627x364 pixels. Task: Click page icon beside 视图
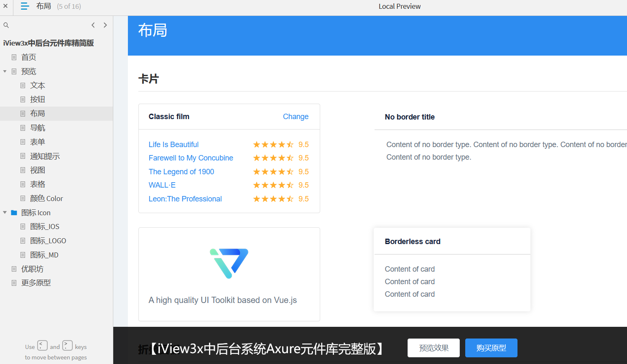(23, 170)
